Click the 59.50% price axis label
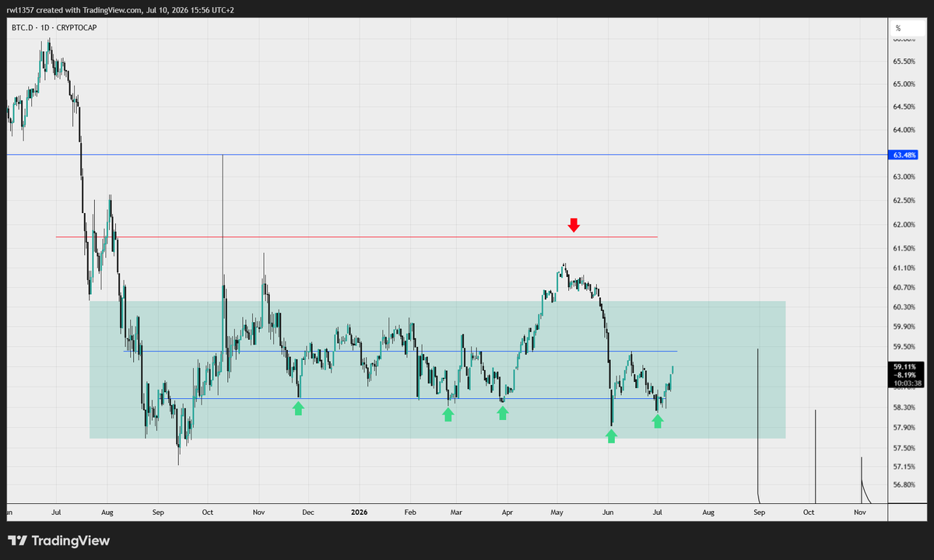 (x=904, y=347)
